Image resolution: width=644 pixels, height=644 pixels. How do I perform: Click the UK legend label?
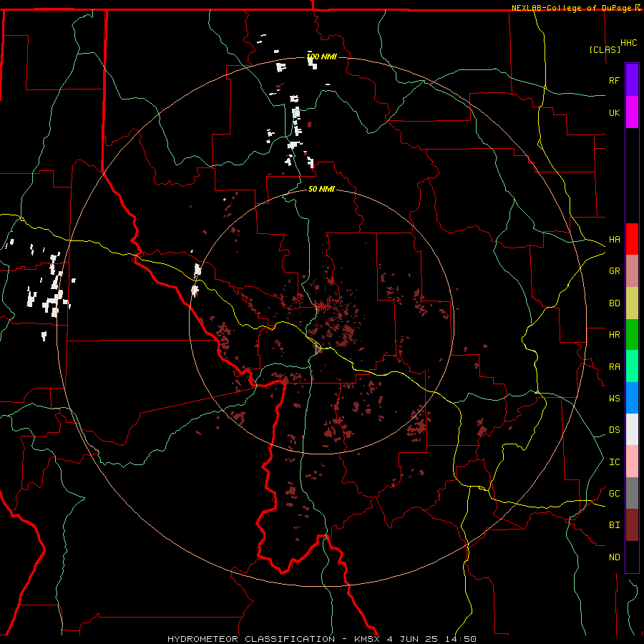click(614, 112)
